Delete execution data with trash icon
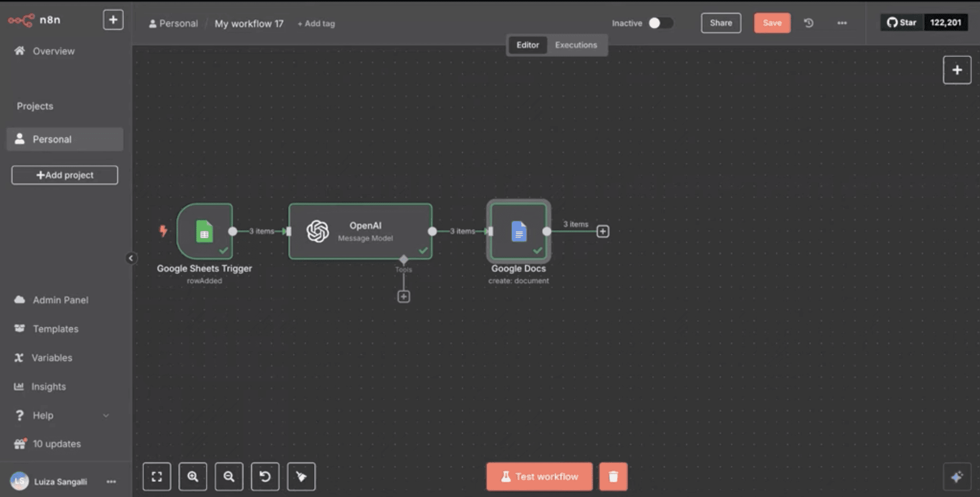 point(613,476)
